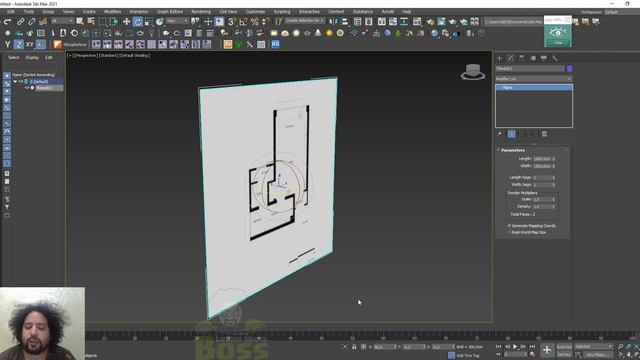Constrain to XY plane button
Image resolution: width=640 pixels, height=360 pixels.
(29, 44)
